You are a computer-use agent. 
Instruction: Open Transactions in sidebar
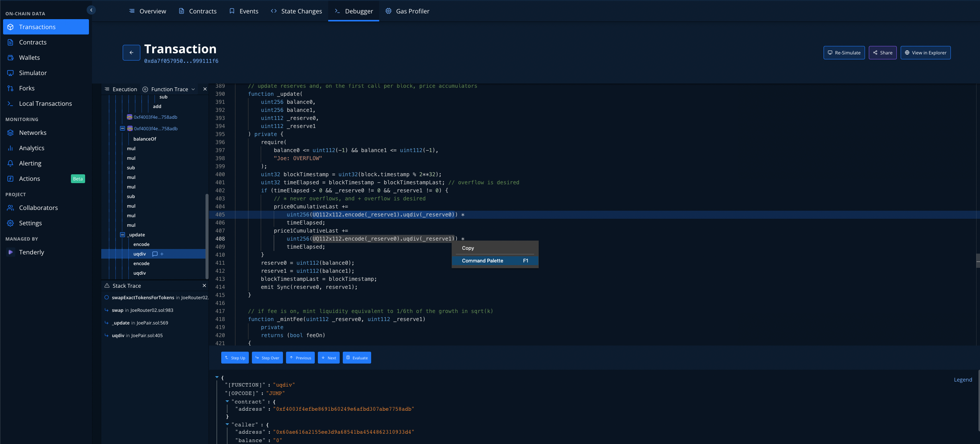coord(46,27)
